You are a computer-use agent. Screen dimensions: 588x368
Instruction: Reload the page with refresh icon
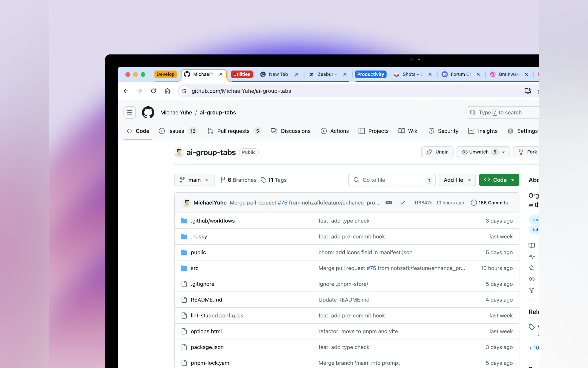click(153, 91)
